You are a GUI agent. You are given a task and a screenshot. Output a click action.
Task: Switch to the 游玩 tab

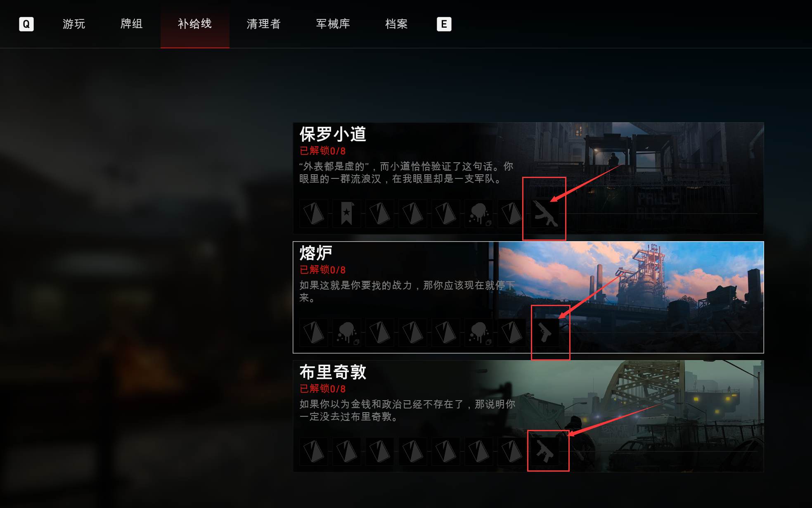pos(74,24)
